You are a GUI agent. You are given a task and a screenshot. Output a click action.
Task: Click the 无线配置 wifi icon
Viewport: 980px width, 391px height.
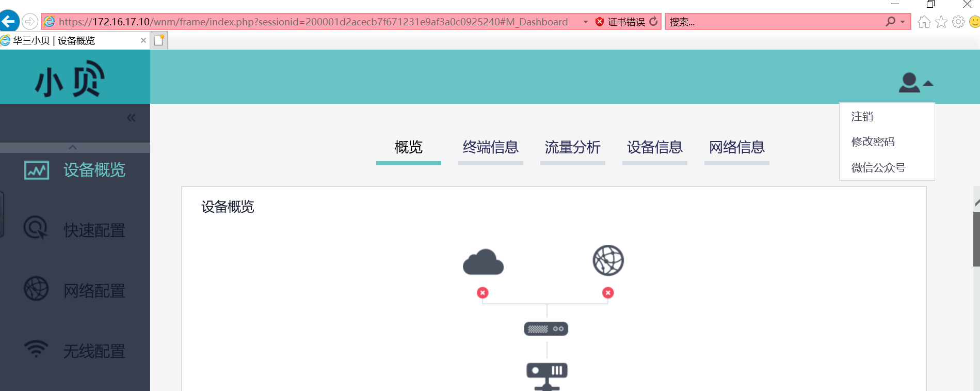point(36,349)
